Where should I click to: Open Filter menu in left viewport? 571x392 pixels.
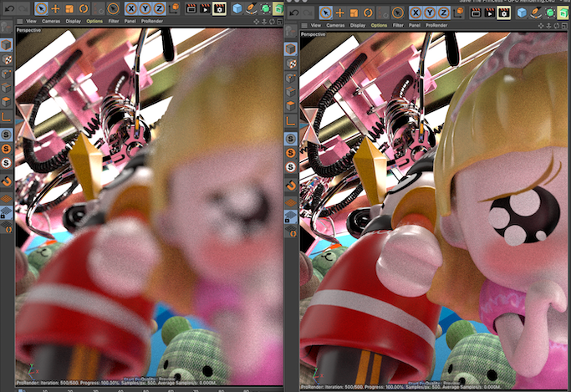click(114, 22)
